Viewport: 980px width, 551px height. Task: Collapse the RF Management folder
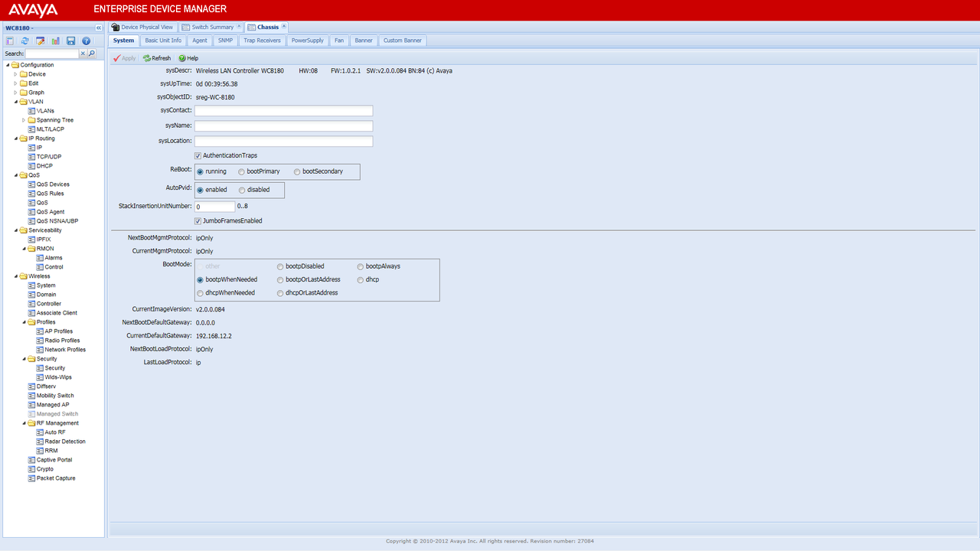[24, 423]
